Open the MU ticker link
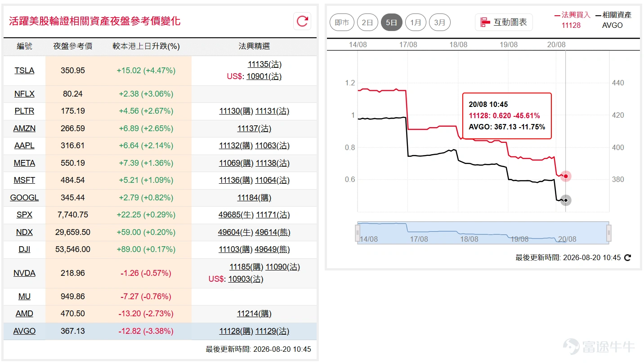The image size is (644, 363). (x=24, y=297)
